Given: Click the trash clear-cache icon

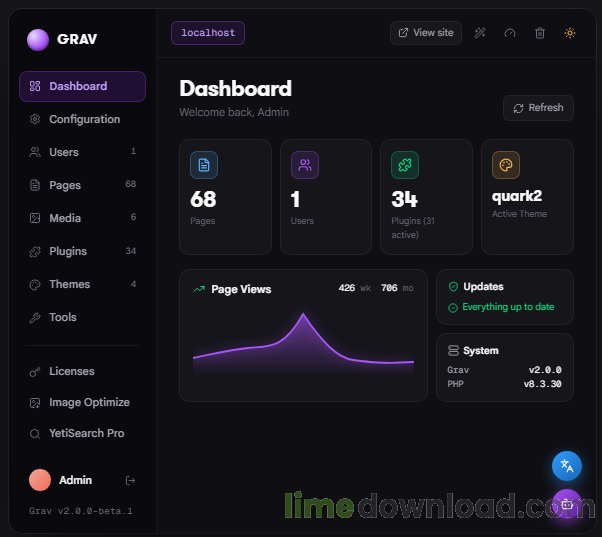Looking at the screenshot, I should (x=540, y=33).
